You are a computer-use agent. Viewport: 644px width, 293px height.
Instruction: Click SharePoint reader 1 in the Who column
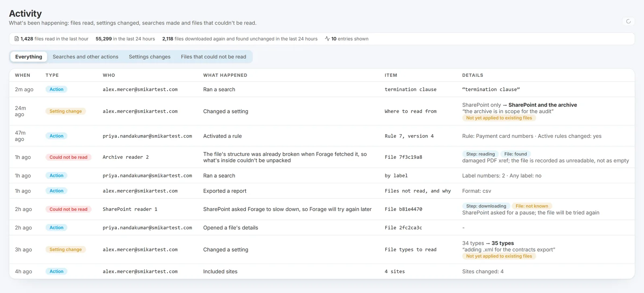click(x=130, y=209)
